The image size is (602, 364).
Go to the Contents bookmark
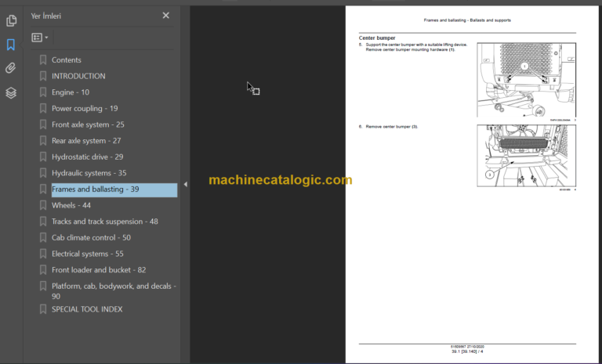tap(67, 59)
